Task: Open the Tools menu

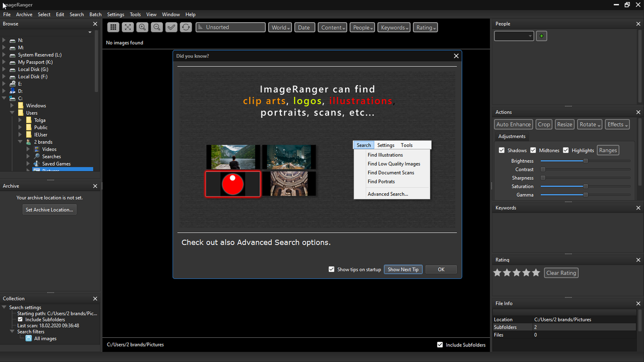Action: 135,15
